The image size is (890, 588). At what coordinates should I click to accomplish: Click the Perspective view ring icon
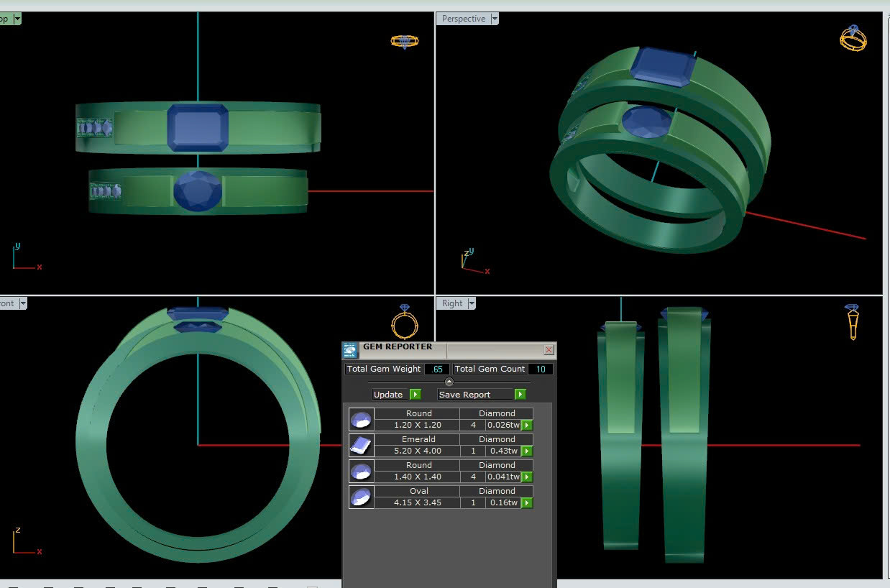pos(853,38)
